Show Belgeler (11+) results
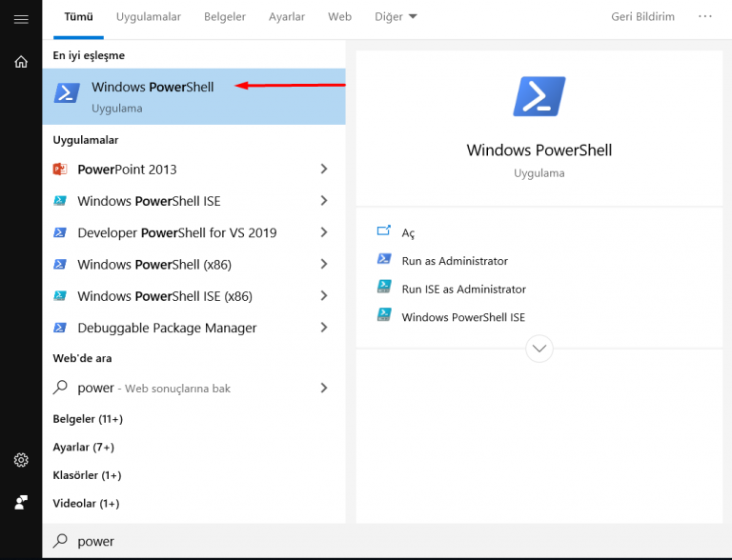Viewport: 732px width, 560px height. 88,419
